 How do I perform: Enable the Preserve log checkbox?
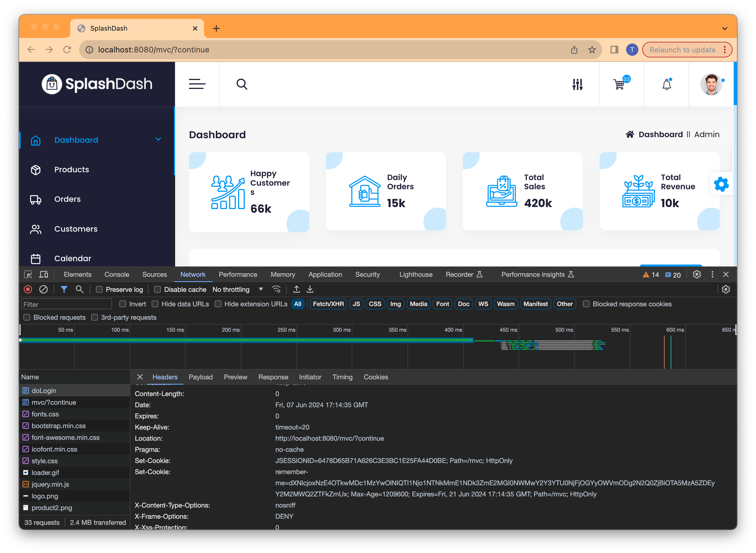pos(99,290)
